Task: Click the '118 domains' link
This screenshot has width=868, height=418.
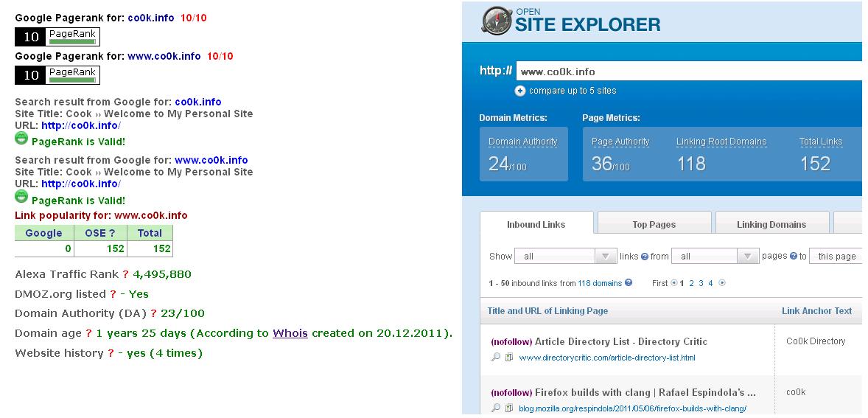Action: [600, 283]
